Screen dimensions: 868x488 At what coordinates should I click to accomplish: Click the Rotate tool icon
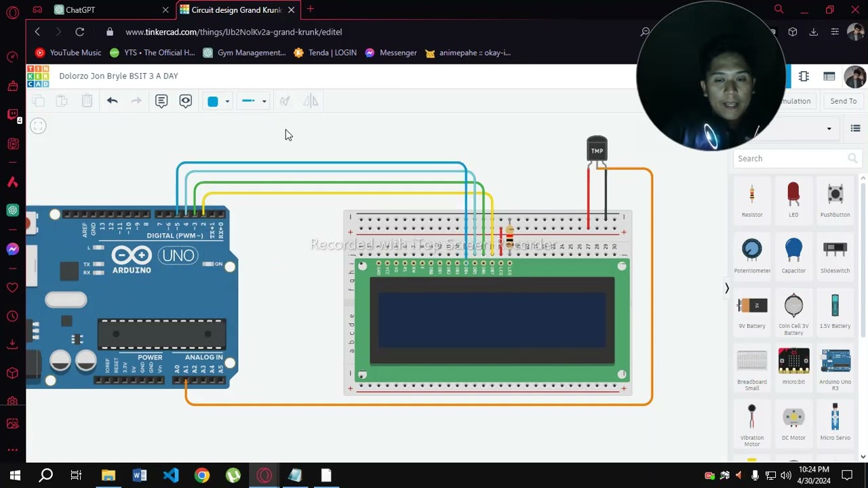[x=285, y=101]
